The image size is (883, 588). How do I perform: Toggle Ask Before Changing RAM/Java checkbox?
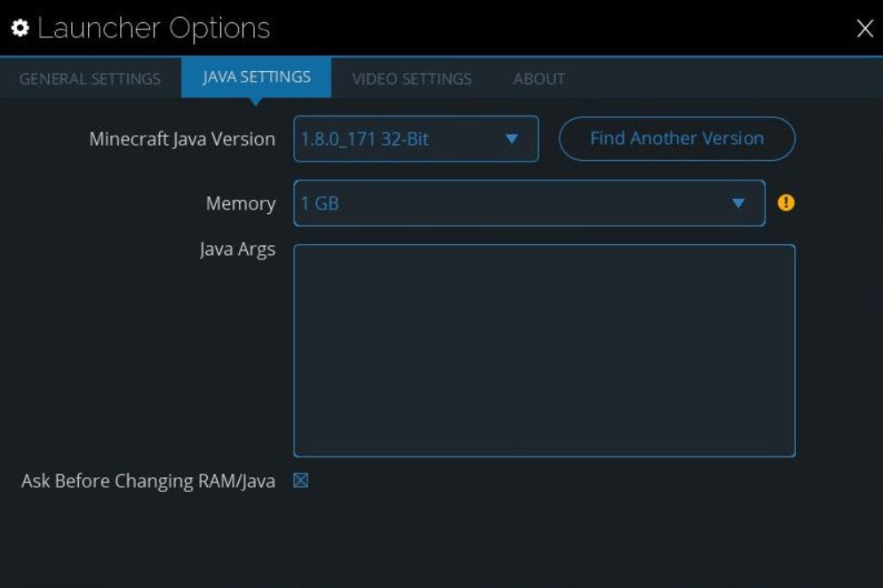click(x=301, y=481)
